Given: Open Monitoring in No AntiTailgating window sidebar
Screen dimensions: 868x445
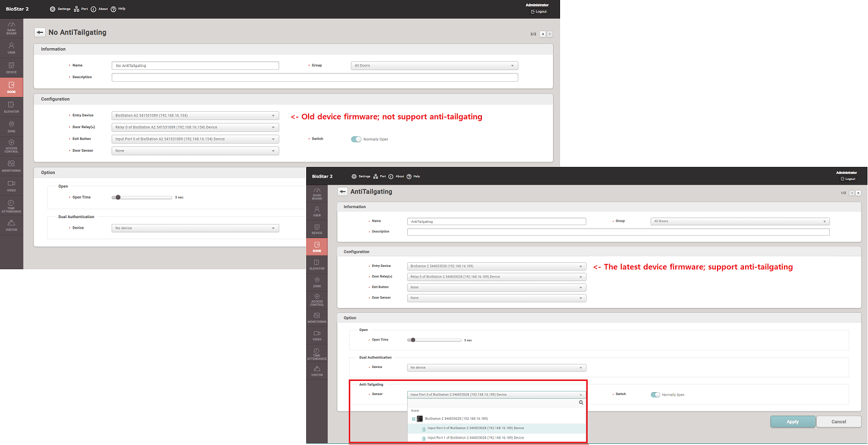Looking at the screenshot, I should 11,166.
